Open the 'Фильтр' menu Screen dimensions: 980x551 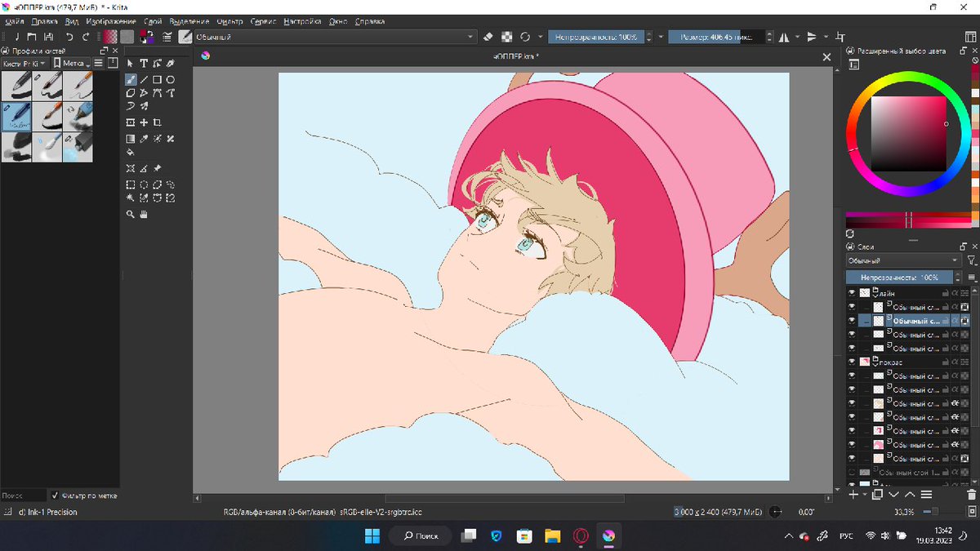230,21
